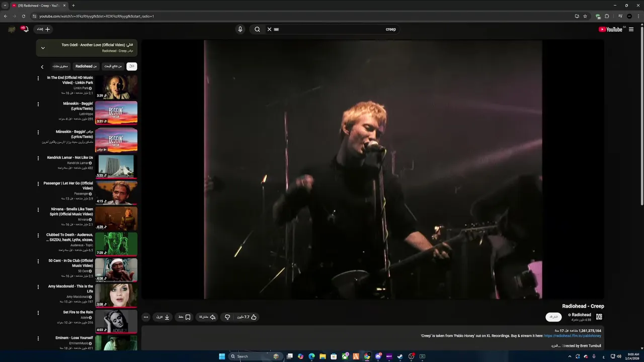Open Microsoft Edge from the taskbar
The image size is (644, 362).
click(x=311, y=356)
